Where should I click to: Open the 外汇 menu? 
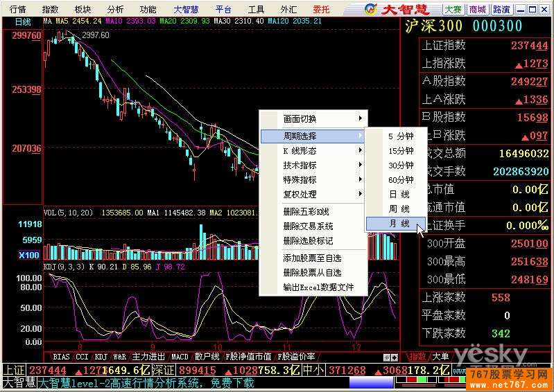(288, 10)
